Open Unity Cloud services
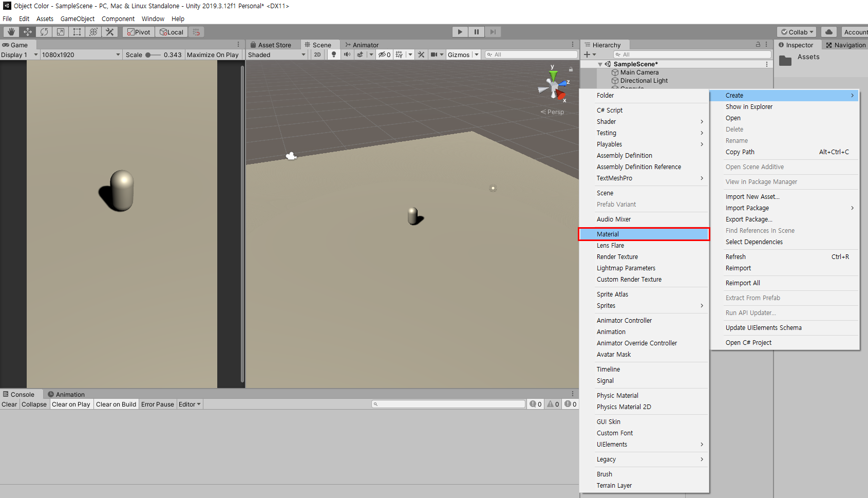Image resolution: width=868 pixels, height=498 pixels. pyautogui.click(x=829, y=32)
